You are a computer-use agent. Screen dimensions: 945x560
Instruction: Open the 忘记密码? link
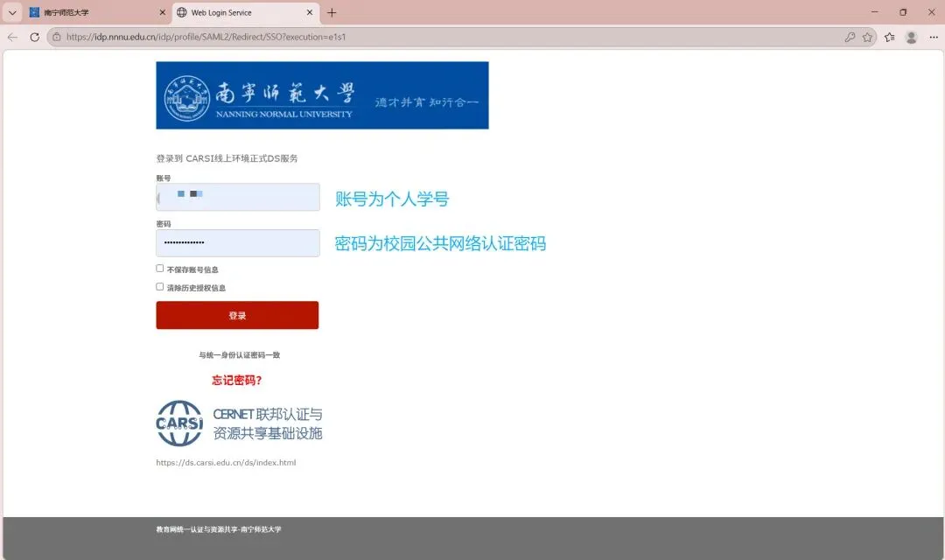[x=237, y=381]
